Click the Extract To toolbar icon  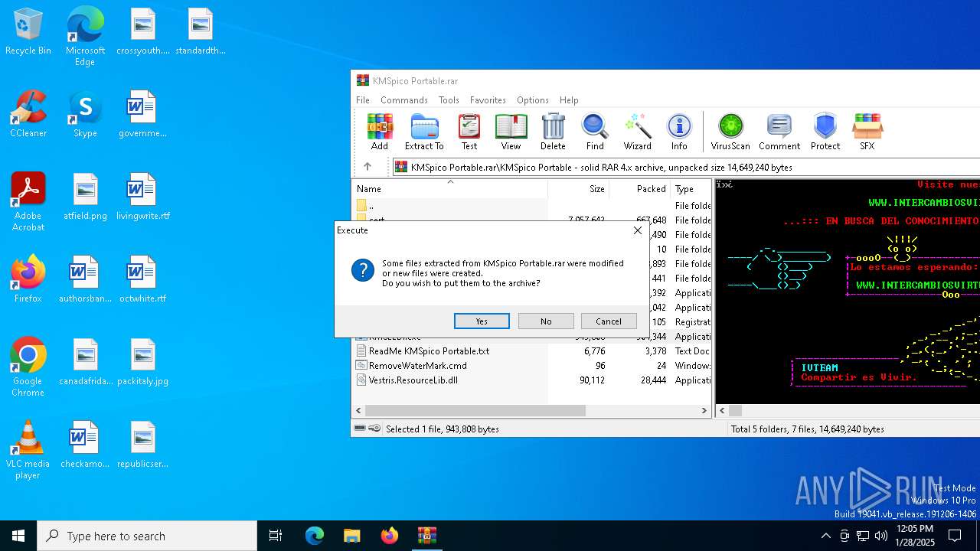(424, 132)
